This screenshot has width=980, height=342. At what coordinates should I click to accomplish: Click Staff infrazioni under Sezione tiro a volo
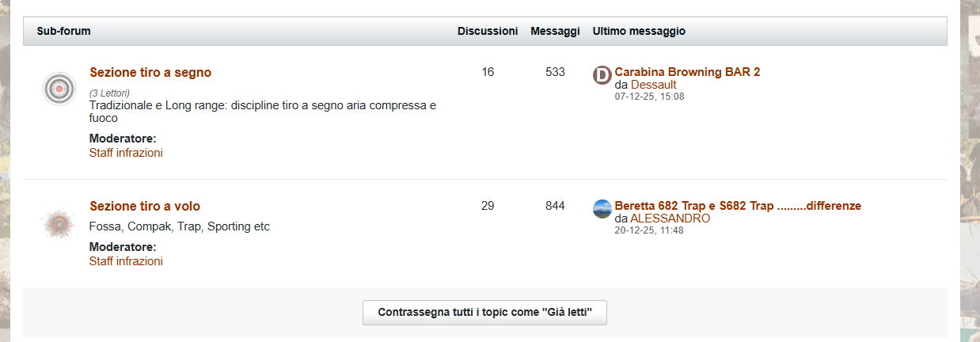(x=126, y=261)
